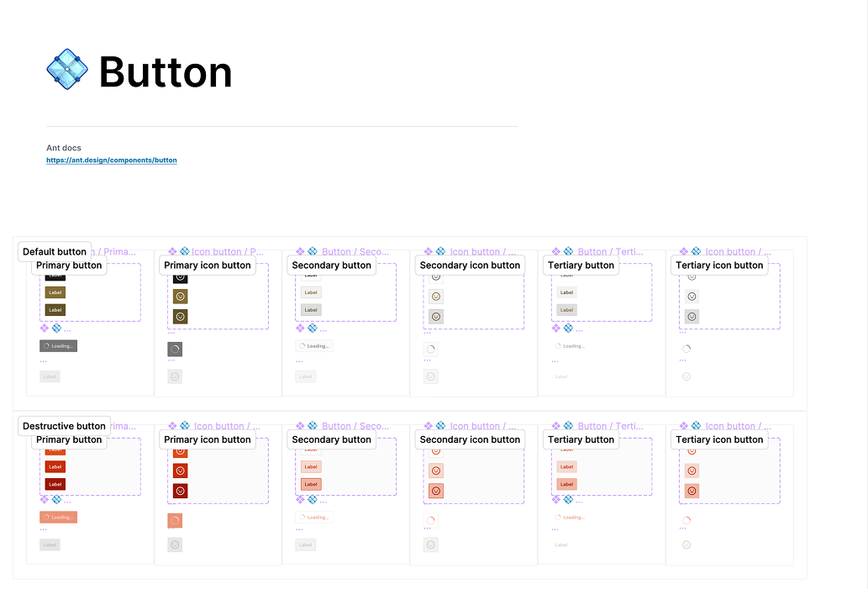Click the disabled Label button under Default Primary Loading
The width and height of the screenshot is (868, 589).
[50, 376]
